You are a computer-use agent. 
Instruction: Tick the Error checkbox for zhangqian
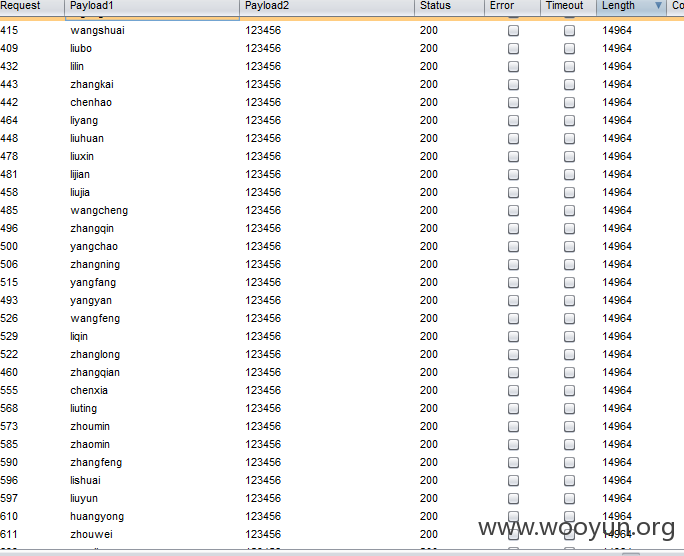[513, 372]
